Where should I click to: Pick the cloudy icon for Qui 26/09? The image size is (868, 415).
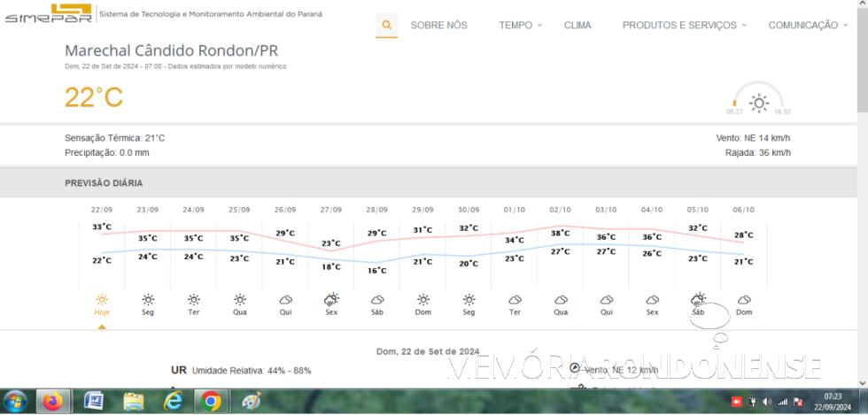(x=285, y=300)
